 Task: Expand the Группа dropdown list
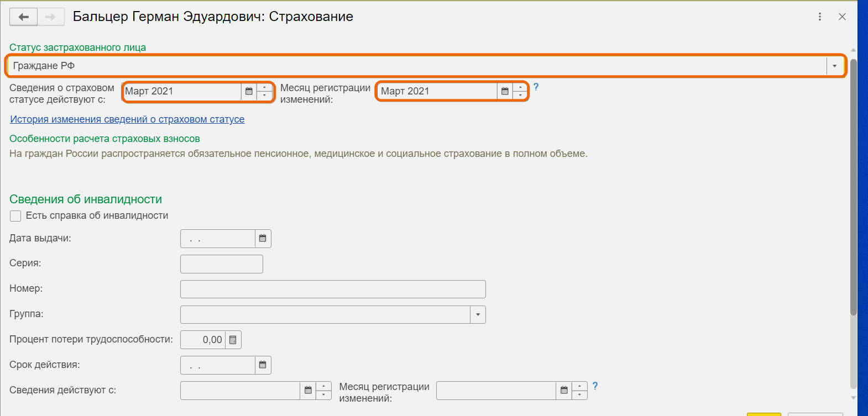tap(478, 315)
